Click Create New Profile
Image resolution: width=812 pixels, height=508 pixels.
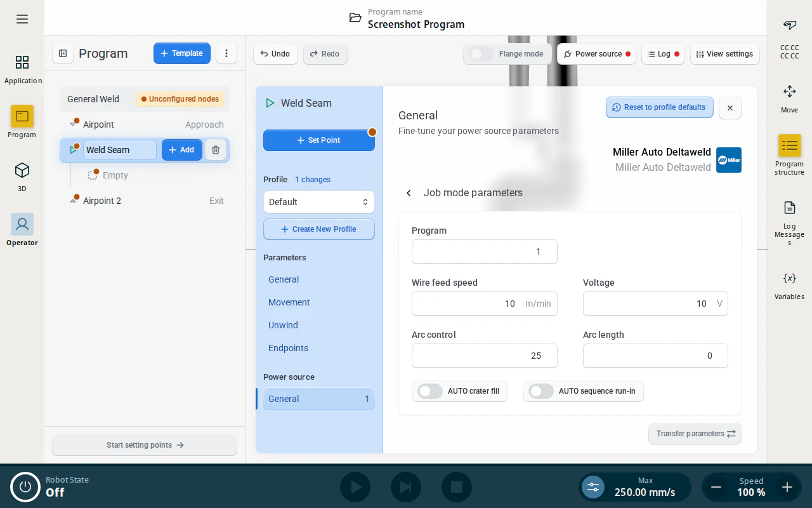click(319, 229)
